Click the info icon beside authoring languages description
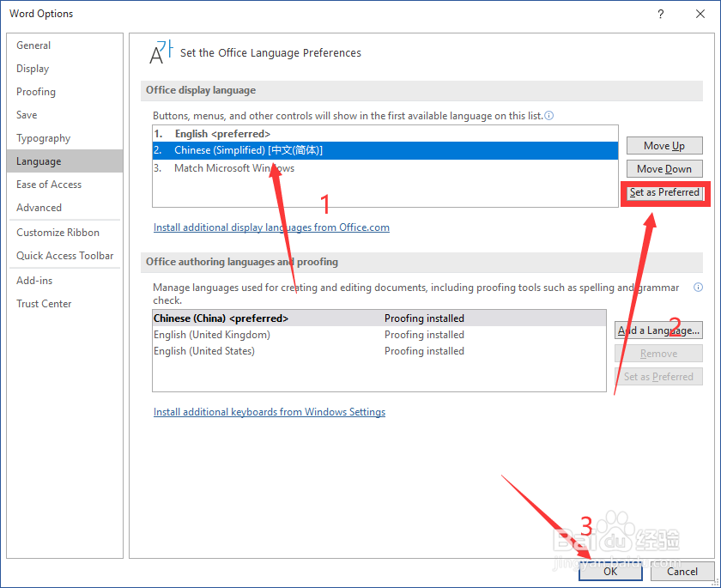Screen dimensions: 721x588 [698, 288]
